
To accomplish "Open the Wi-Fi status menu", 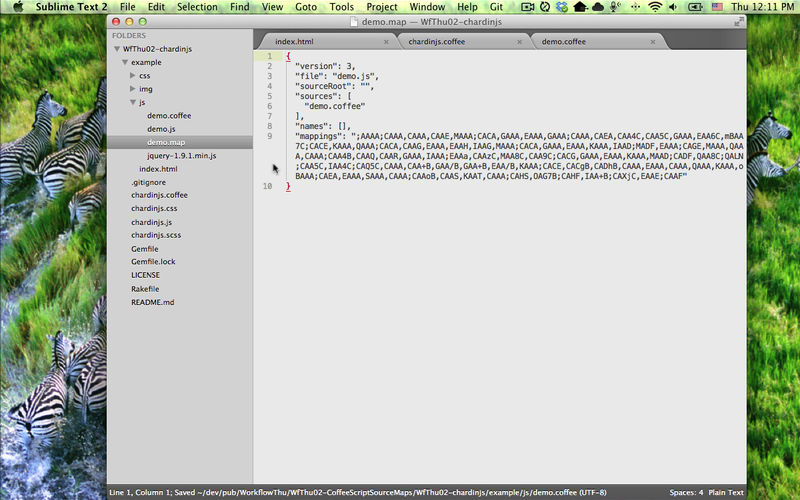I will point(655,7).
